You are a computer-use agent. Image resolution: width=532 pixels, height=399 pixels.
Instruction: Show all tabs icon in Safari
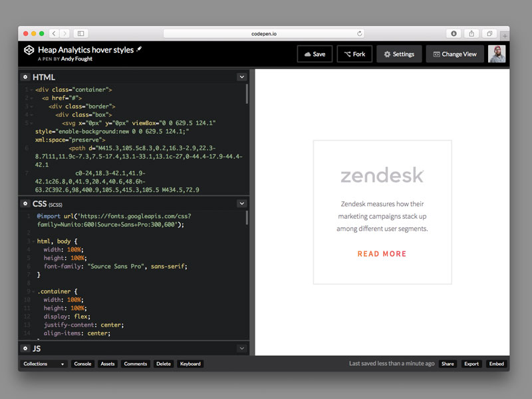point(489,33)
